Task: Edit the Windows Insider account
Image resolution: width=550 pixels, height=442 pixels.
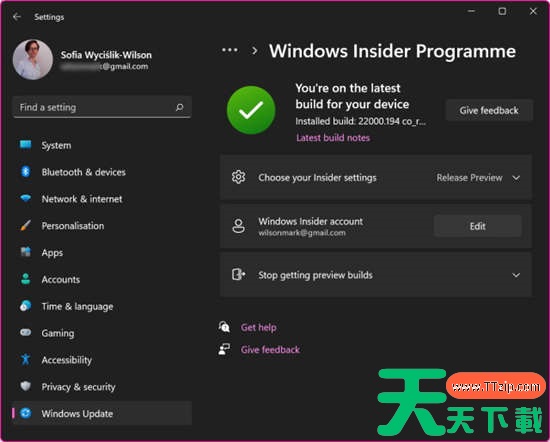Action: [477, 226]
